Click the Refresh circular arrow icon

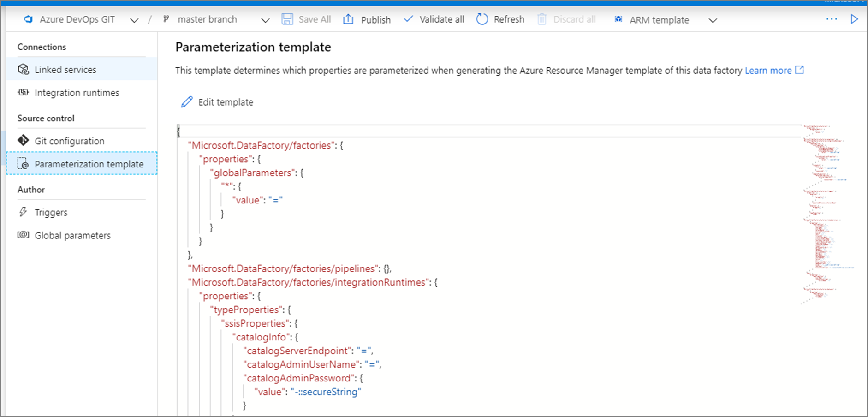pyautogui.click(x=482, y=19)
